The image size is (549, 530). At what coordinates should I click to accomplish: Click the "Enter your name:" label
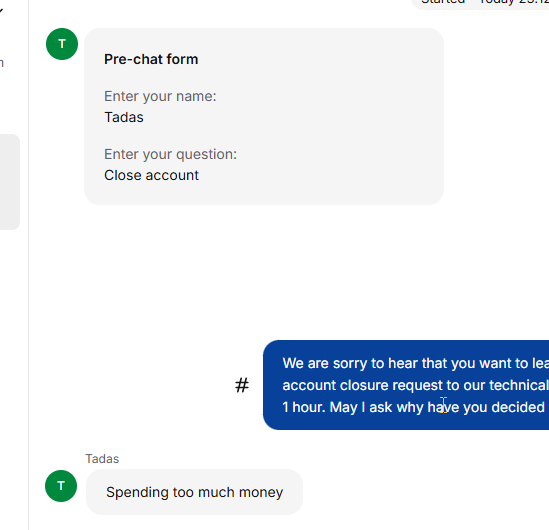pos(160,96)
